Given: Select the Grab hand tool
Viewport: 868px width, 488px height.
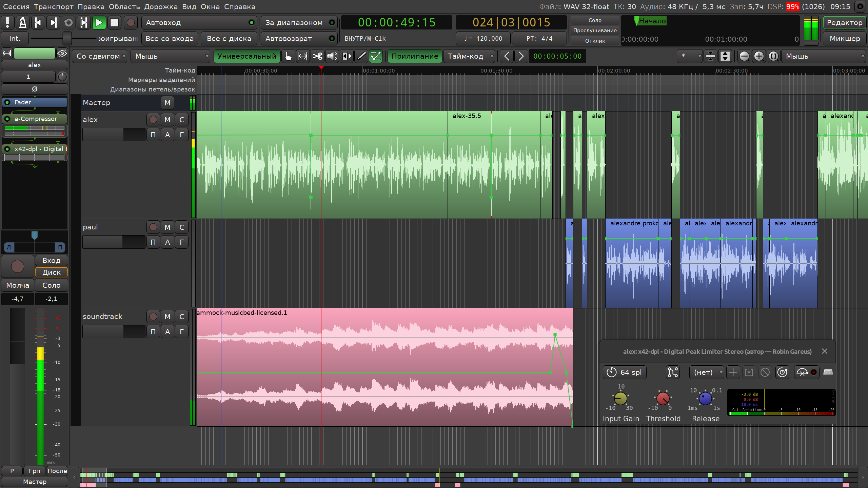Looking at the screenshot, I should click(x=288, y=56).
